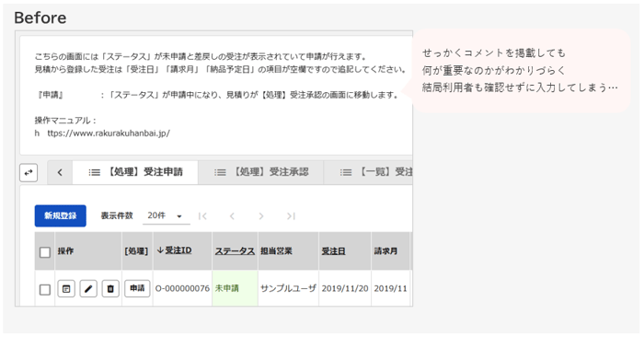Go to last page pagination icon

(291, 215)
